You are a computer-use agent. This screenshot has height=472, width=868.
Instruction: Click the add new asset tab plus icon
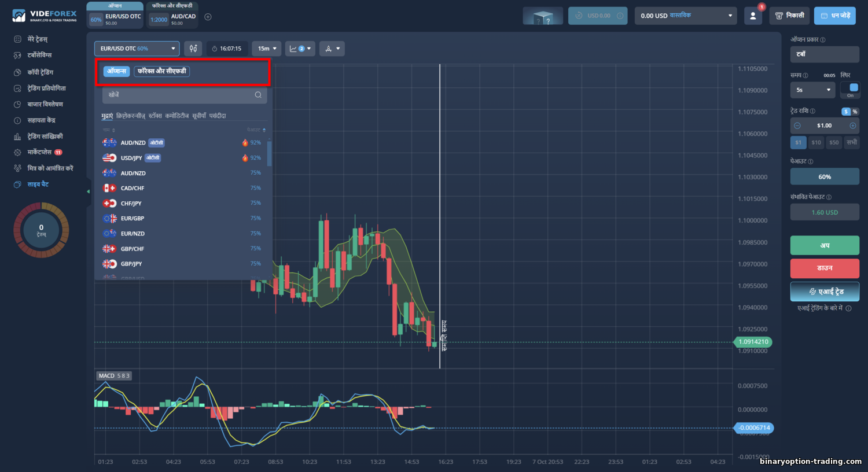tap(208, 17)
